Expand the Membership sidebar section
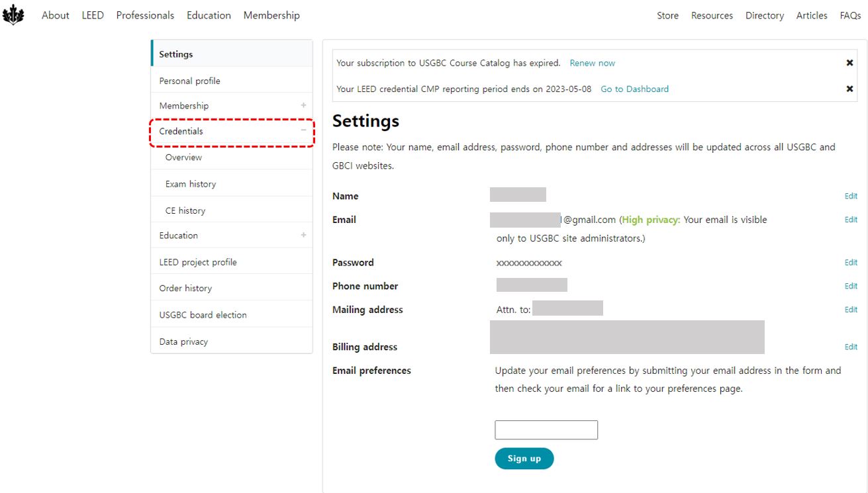This screenshot has height=493, width=868. click(304, 105)
